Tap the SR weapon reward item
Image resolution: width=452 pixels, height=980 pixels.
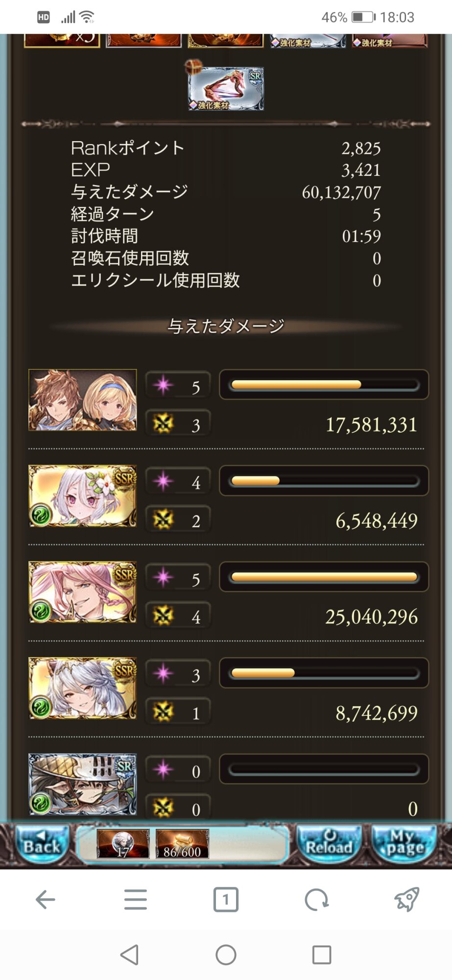coord(226,89)
